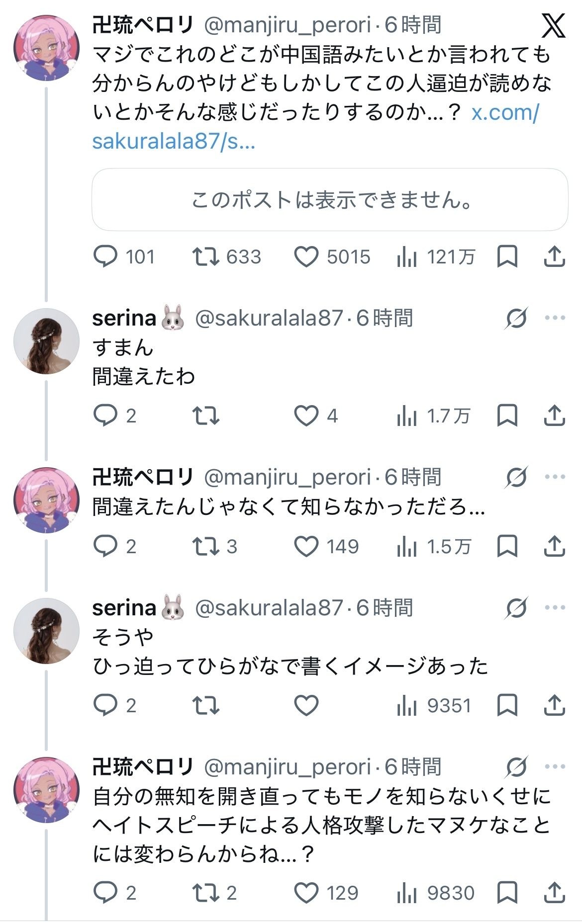Image resolution: width=582 pixels, height=924 pixels.
Task: Tap the unavailable quoted post box
Action: 330,200
